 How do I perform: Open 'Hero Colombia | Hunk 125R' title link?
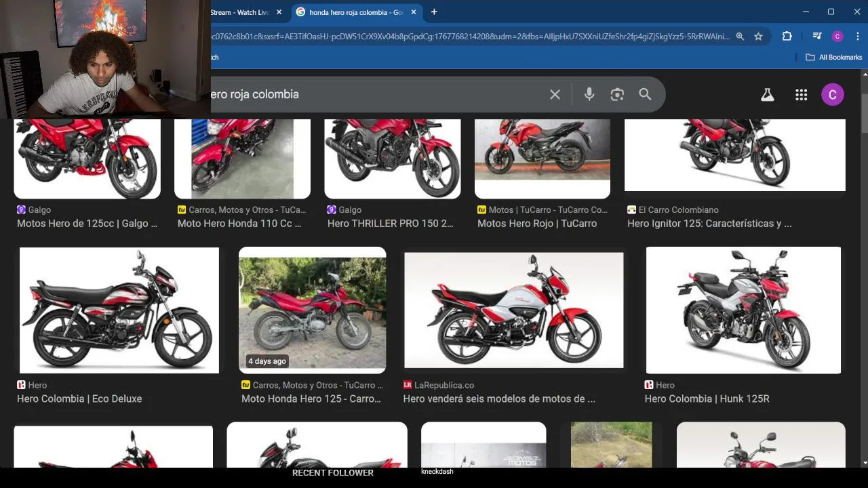(x=707, y=399)
